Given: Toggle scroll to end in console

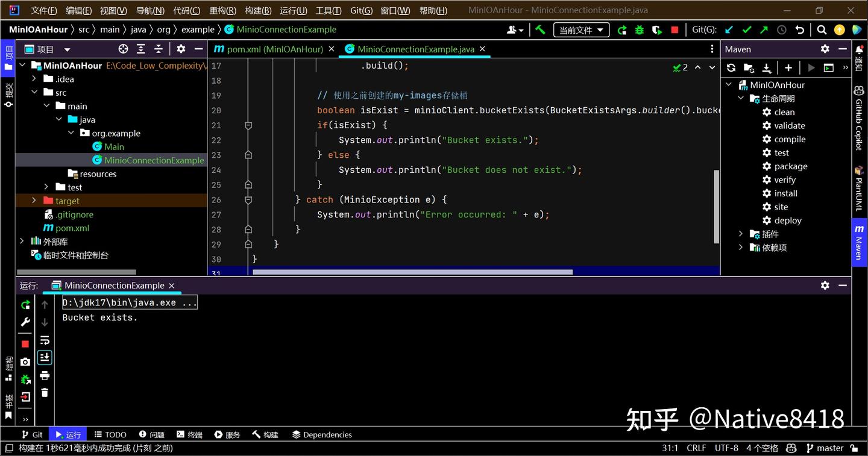Looking at the screenshot, I should point(45,358).
